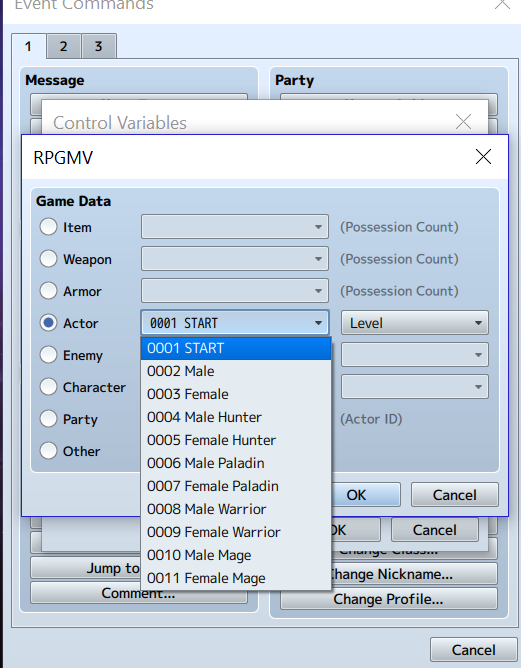Choose 0002 Male from actor list
Image resolution: width=521 pixels, height=668 pixels.
[236, 371]
